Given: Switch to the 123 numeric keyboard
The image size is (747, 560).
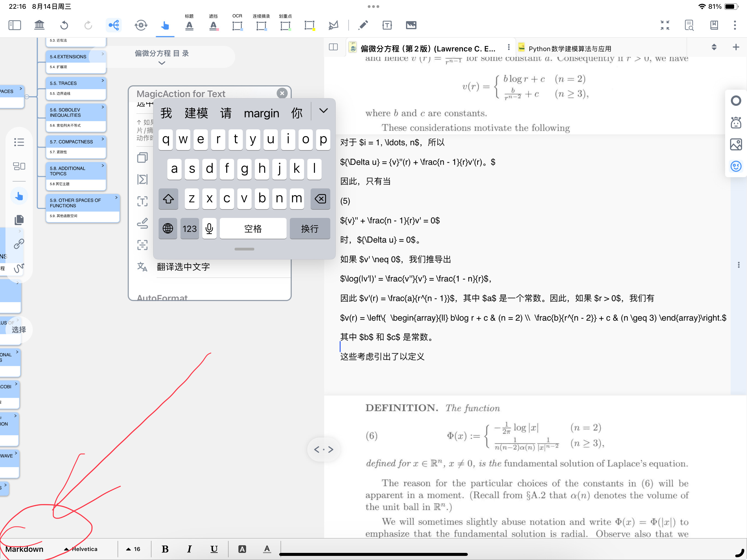Looking at the screenshot, I should click(x=189, y=229).
